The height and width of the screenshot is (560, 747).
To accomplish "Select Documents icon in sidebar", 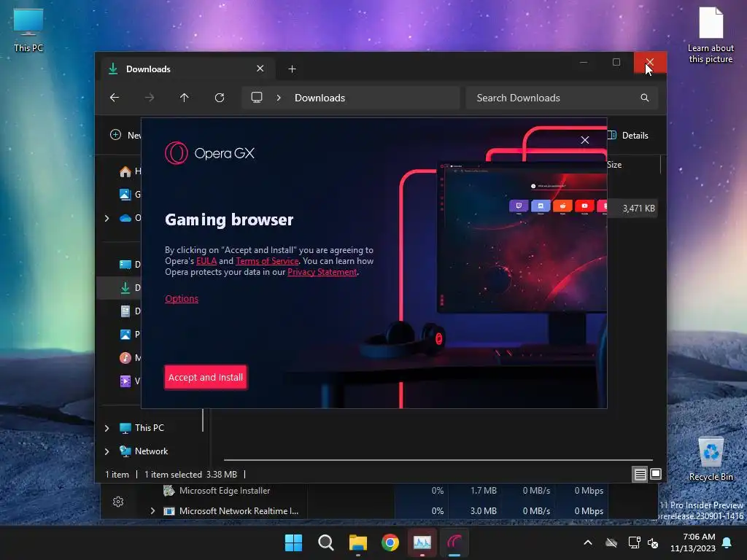I will click(x=125, y=311).
